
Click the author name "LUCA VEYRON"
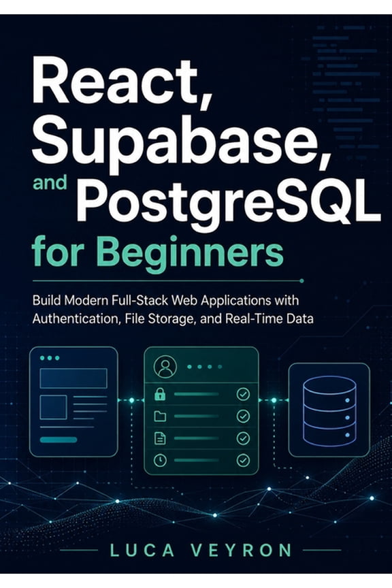(201, 550)
